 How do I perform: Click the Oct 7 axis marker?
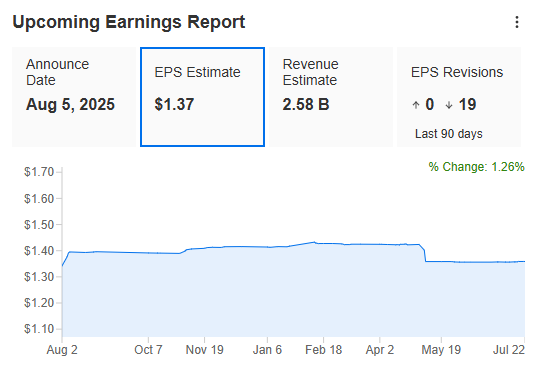(x=148, y=350)
